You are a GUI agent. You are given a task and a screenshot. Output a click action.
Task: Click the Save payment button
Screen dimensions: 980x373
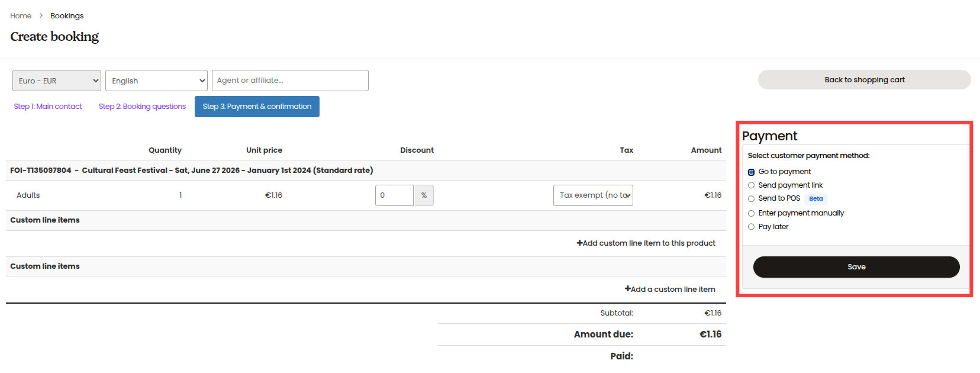pos(856,267)
